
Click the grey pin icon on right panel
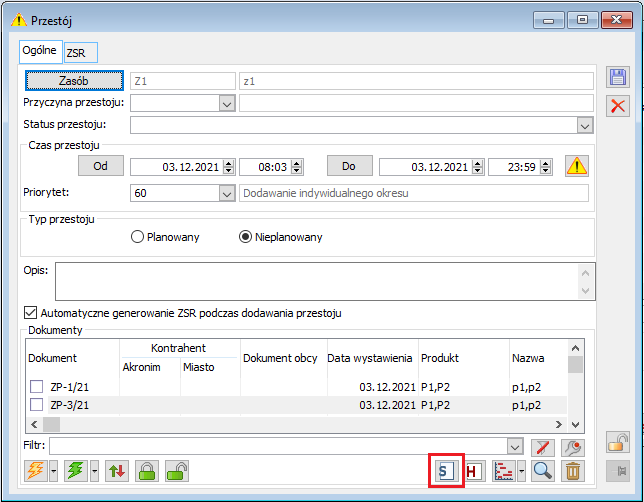[618, 471]
